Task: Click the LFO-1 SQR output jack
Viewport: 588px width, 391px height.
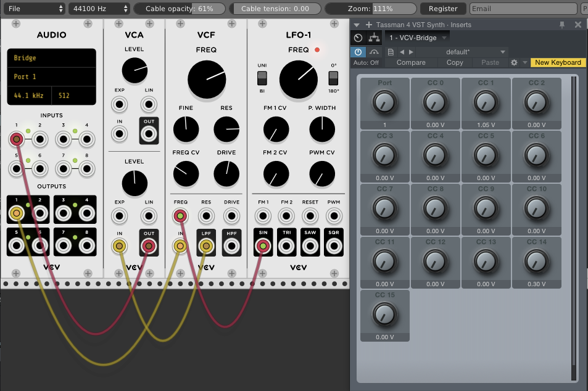Action: tap(333, 246)
